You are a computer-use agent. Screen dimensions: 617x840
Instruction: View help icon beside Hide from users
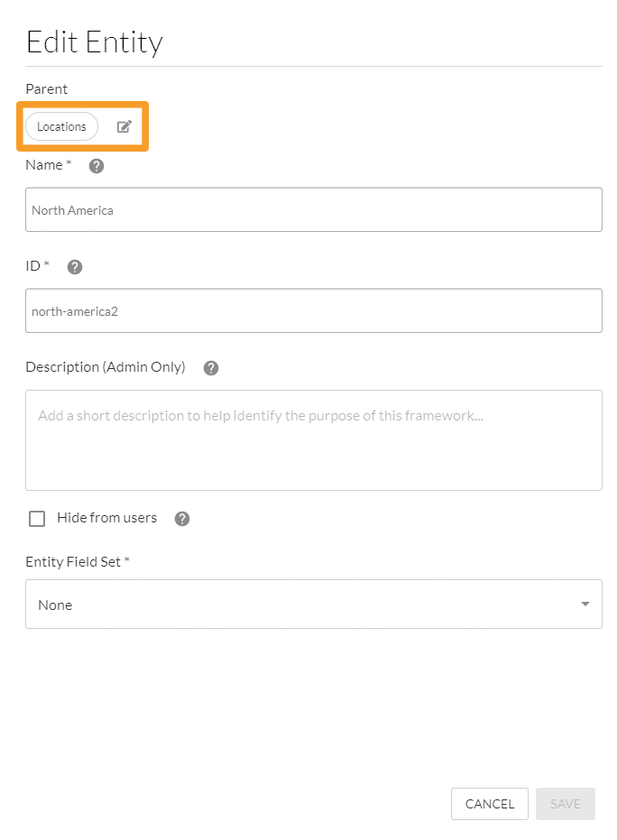point(182,519)
